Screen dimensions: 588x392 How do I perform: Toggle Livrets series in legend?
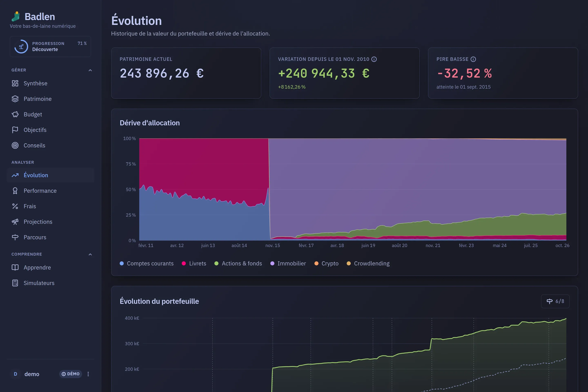[194, 264]
